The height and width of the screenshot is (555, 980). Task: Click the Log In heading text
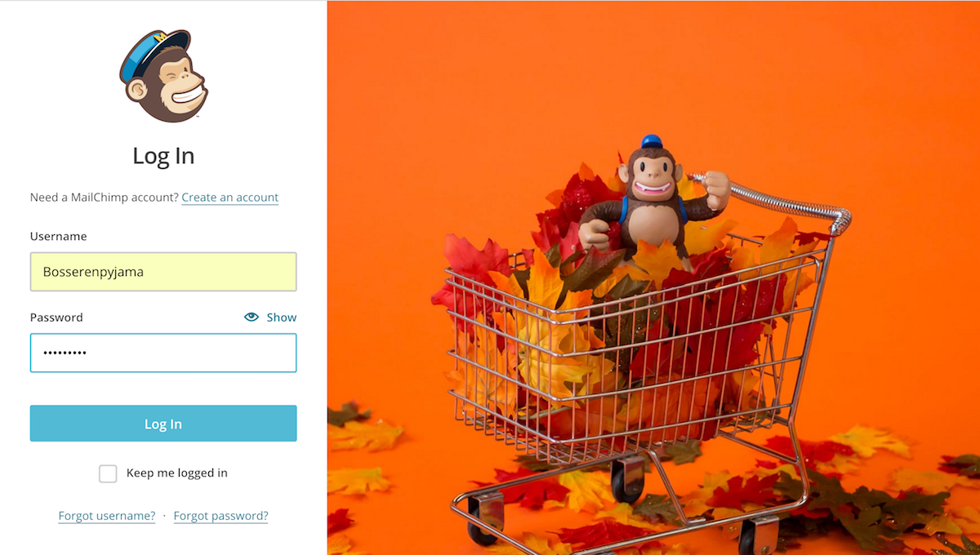tap(163, 156)
